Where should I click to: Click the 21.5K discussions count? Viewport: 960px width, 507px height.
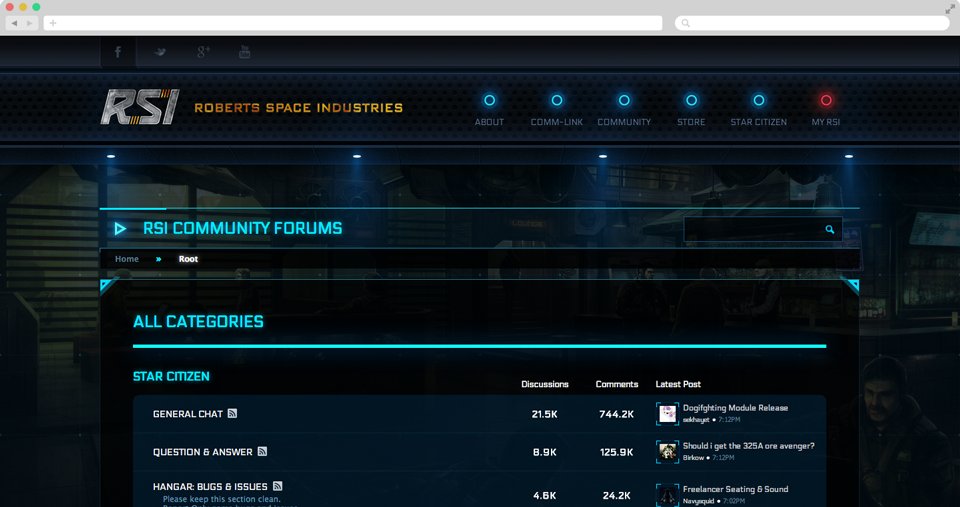(544, 415)
